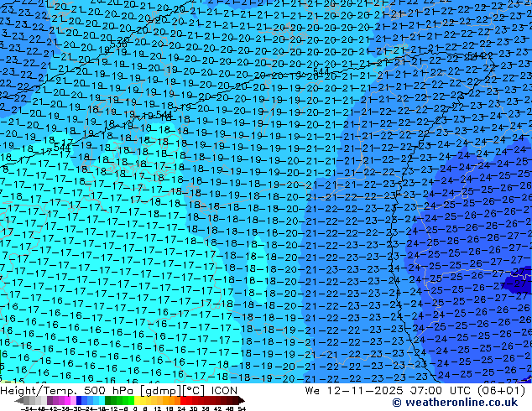Open the weatheronline.co.uk link
This screenshot has height=411, width=532.
pos(455,403)
